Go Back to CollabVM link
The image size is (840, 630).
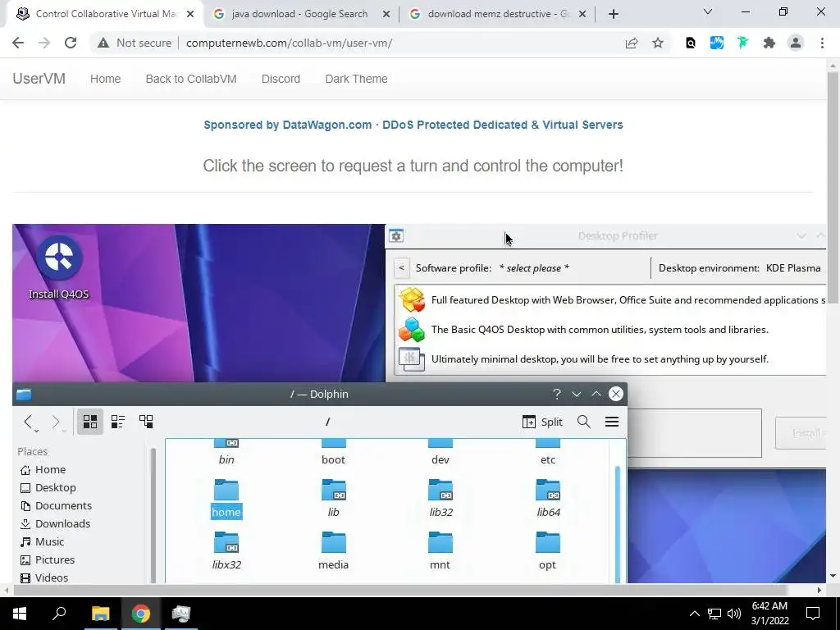[x=191, y=79]
